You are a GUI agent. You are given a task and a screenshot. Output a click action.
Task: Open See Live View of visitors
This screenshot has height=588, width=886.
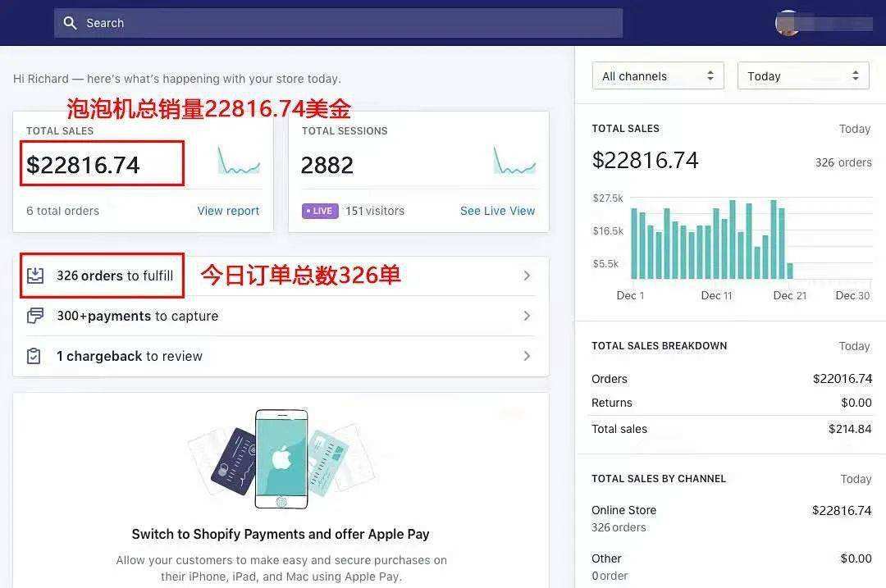pos(497,211)
